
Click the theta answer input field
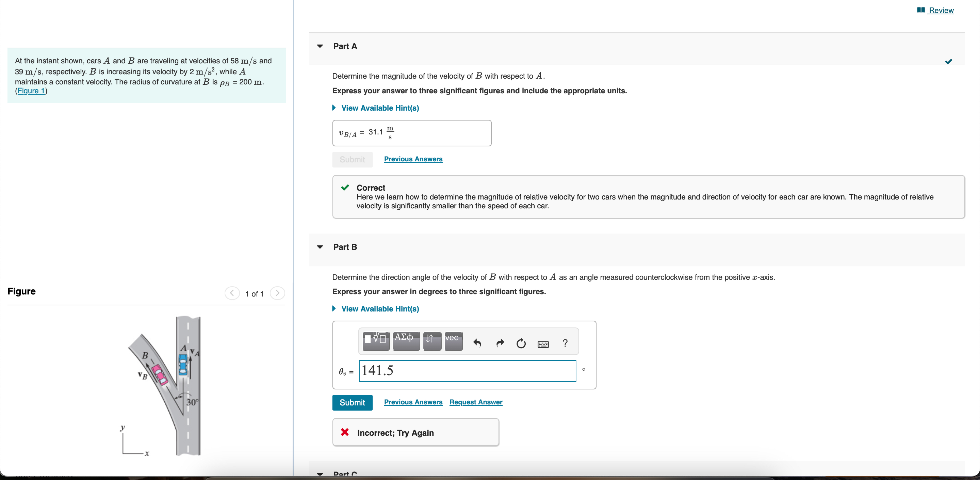point(467,371)
